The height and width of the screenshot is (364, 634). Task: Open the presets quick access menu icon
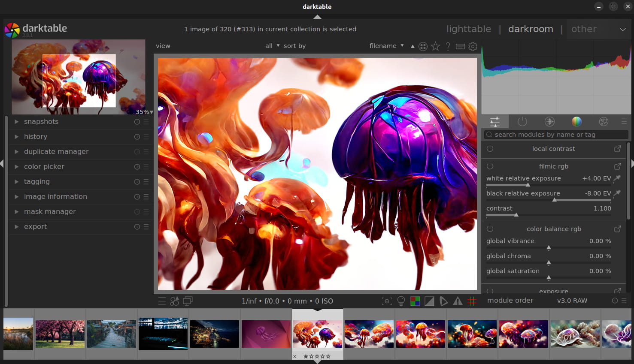[162, 301]
